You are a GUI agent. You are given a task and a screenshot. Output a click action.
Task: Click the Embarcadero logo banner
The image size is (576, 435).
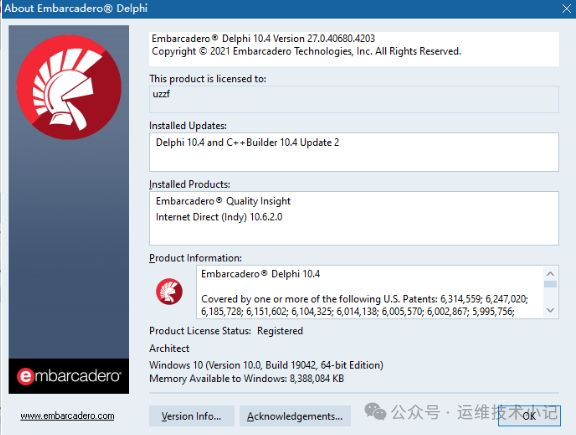[69, 376]
